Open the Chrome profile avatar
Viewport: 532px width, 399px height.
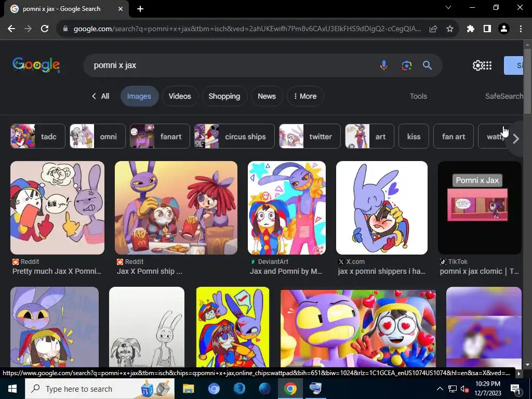click(504, 29)
